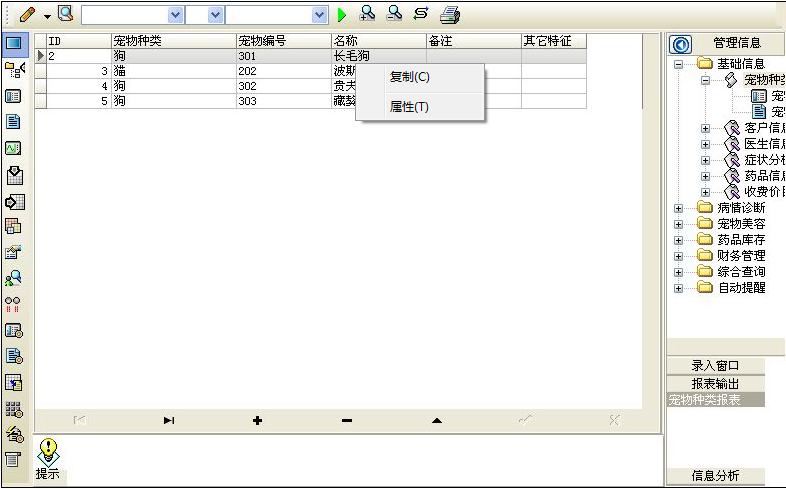Image resolution: width=786 pixels, height=489 pixels.
Task: Click the blue back arrow beside 管理信息
Action: tap(682, 44)
